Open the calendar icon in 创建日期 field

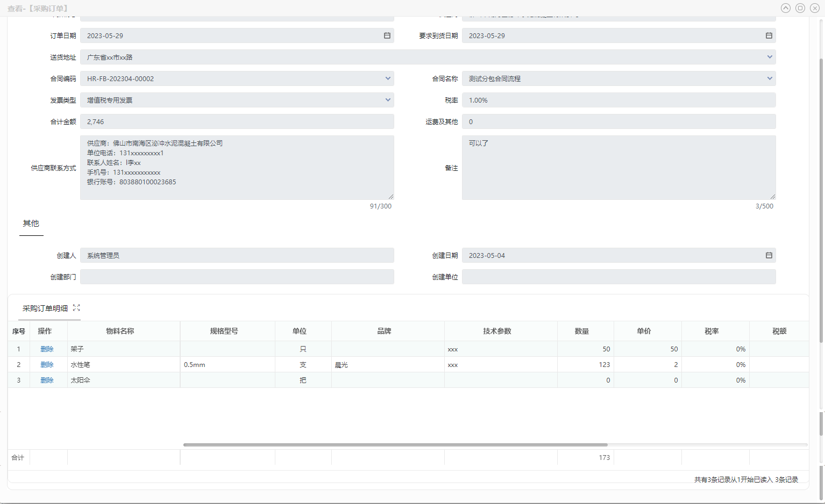tap(769, 255)
